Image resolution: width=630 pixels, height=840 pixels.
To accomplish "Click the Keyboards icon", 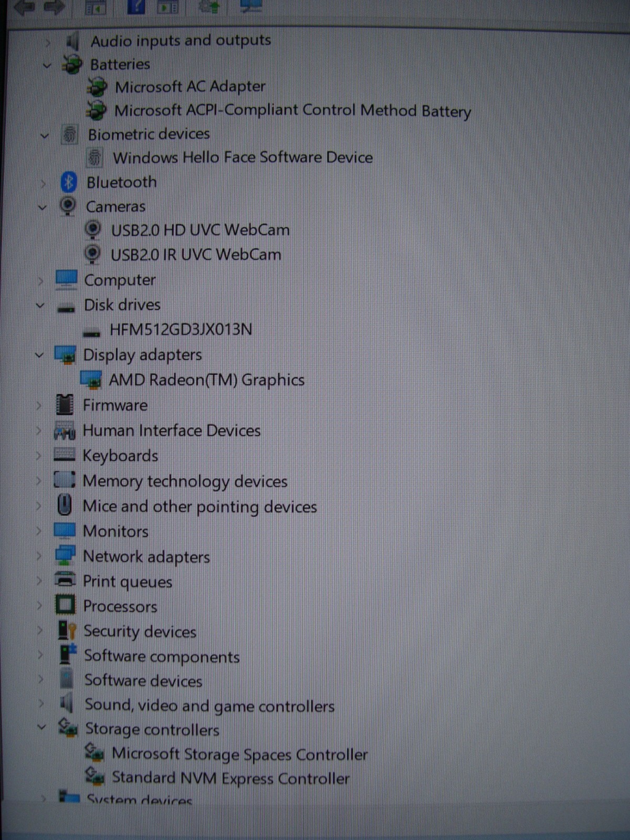I will point(65,455).
